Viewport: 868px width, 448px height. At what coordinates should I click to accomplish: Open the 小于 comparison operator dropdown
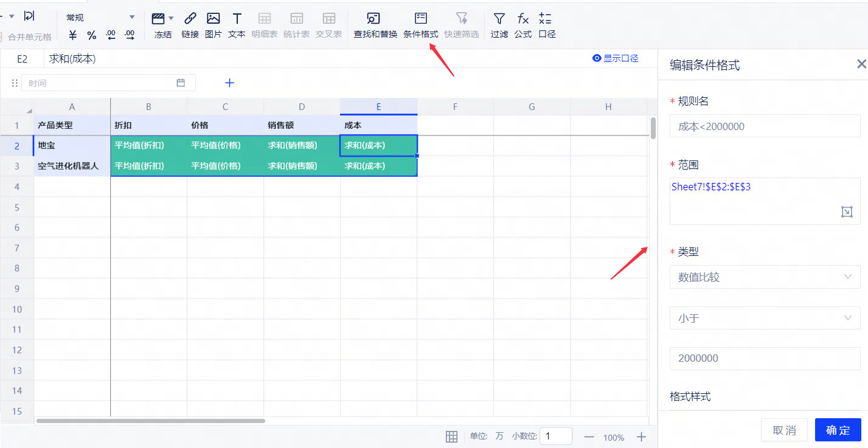tap(765, 318)
